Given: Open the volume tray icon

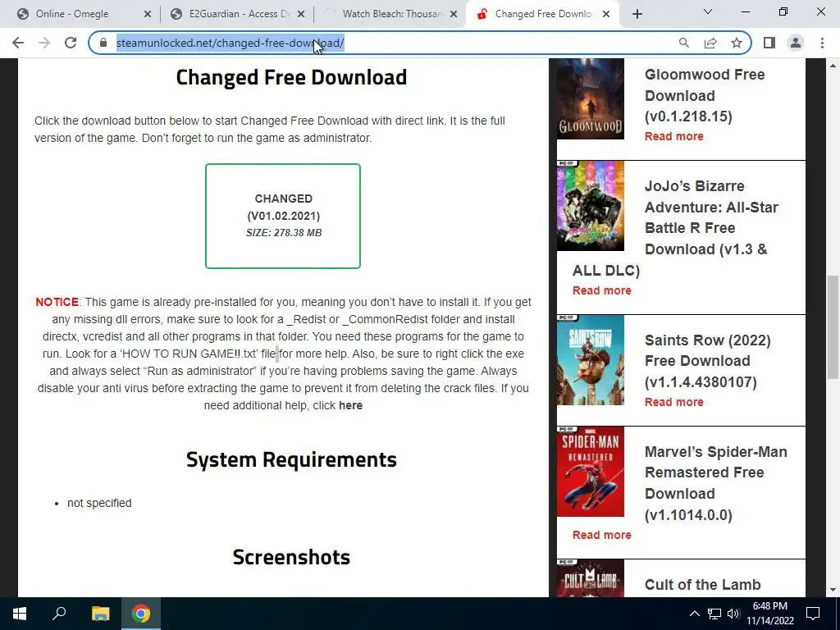Looking at the screenshot, I should pyautogui.click(x=733, y=614).
